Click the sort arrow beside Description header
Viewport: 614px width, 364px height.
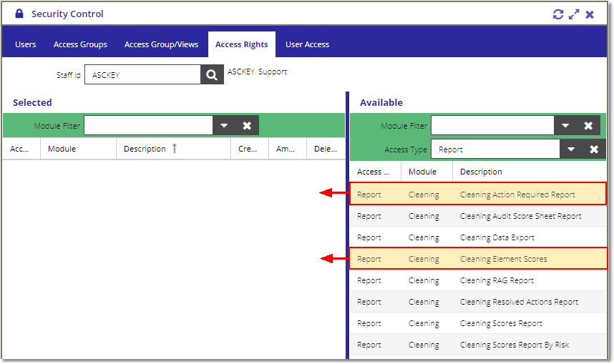click(x=175, y=148)
